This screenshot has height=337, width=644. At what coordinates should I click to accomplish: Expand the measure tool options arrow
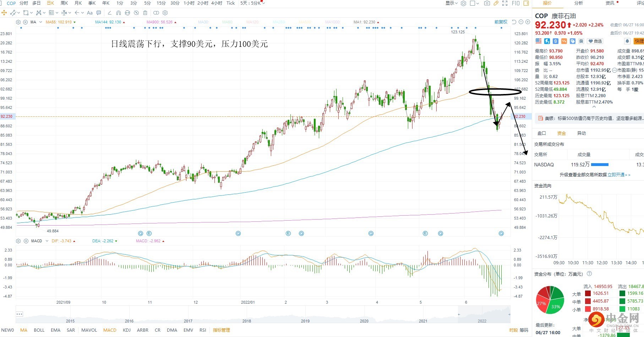pos(70,13)
